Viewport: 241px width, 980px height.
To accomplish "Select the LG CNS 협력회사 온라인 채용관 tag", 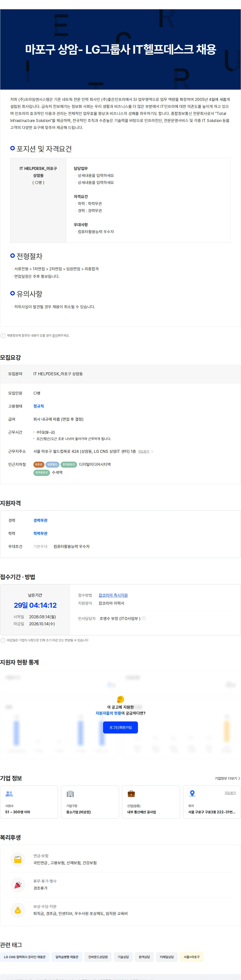I will [25, 957].
